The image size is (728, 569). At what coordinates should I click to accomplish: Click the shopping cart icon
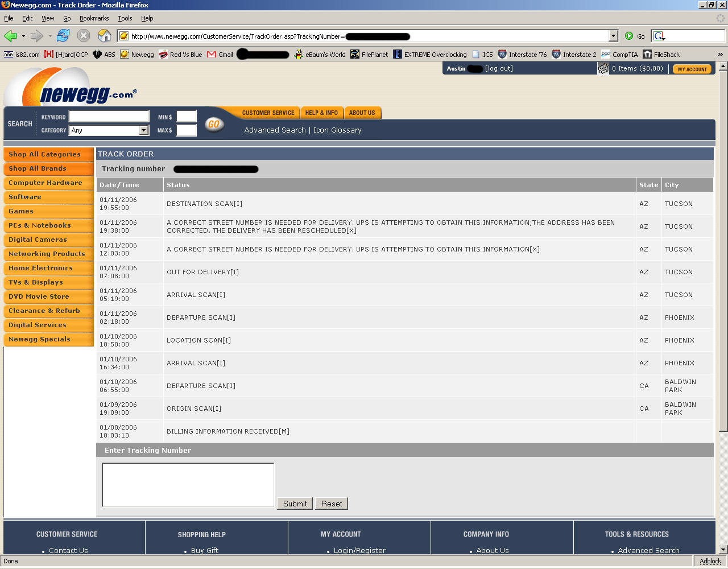(x=603, y=69)
